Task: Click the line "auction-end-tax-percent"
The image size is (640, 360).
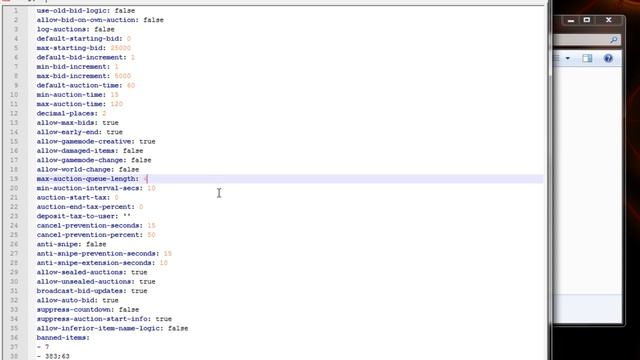Action: coord(90,207)
